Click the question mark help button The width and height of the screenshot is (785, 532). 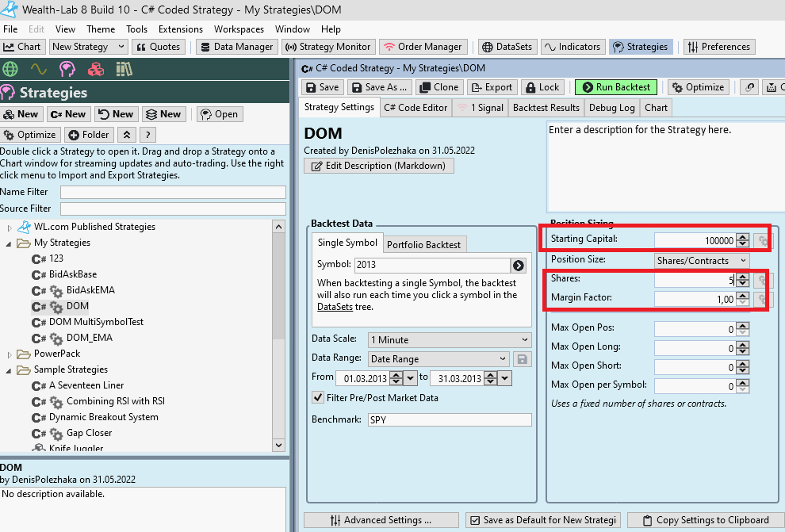[x=147, y=135]
